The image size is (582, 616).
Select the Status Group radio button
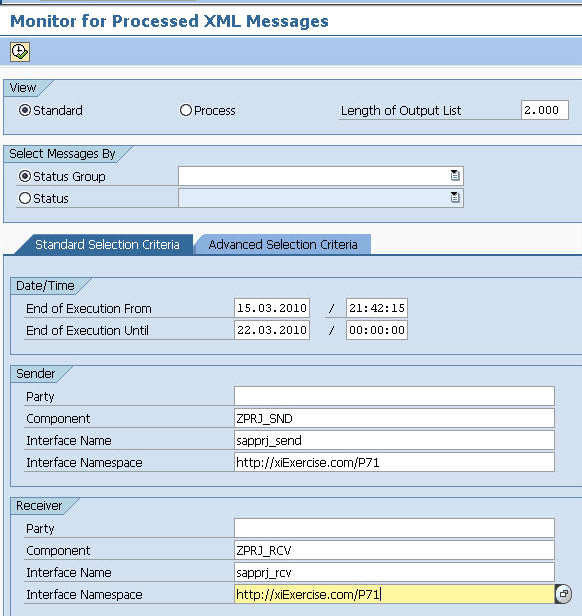(25, 176)
